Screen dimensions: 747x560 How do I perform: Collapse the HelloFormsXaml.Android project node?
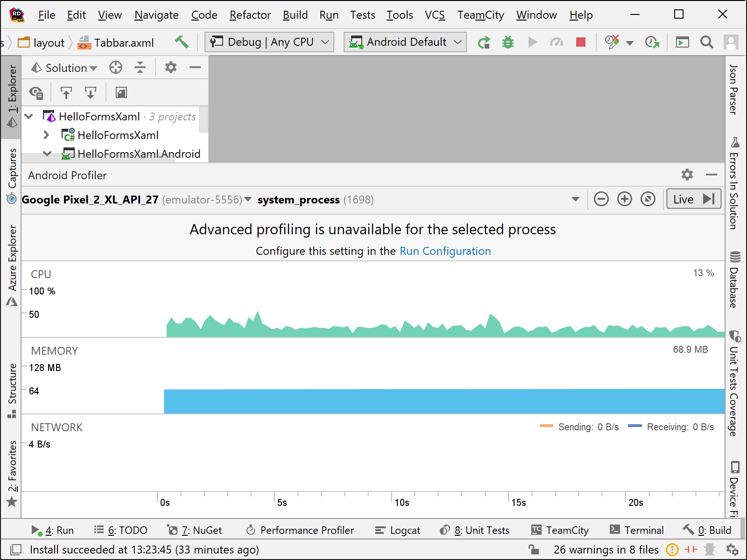coord(47,154)
